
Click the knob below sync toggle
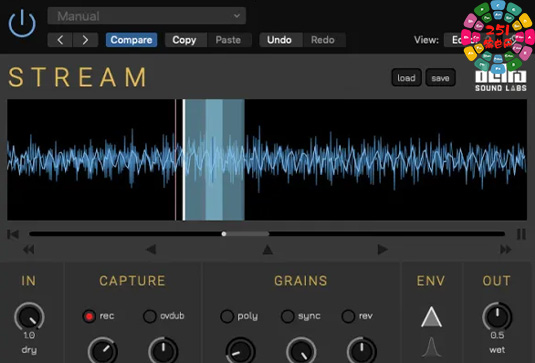301,351
